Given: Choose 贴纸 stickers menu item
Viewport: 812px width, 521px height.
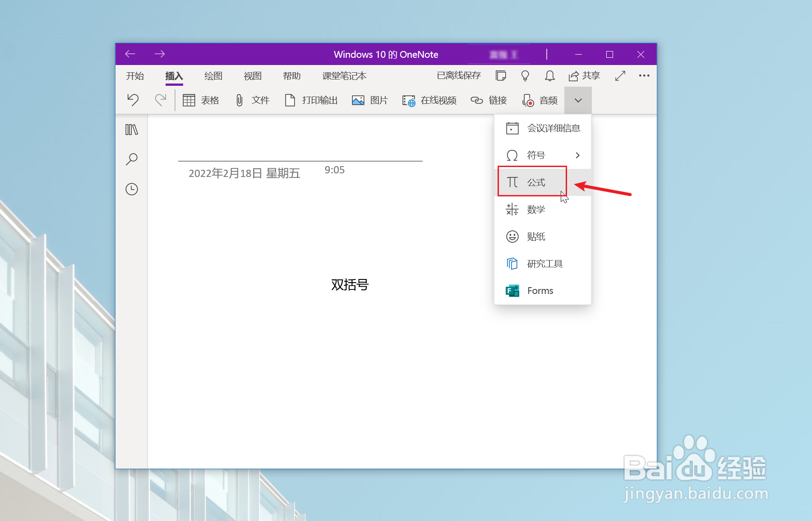Looking at the screenshot, I should tap(543, 237).
